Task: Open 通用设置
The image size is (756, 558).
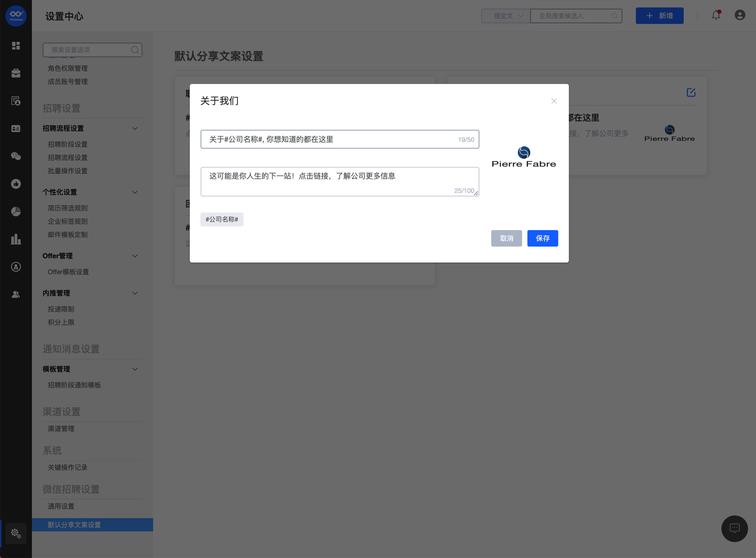Action: (x=61, y=506)
